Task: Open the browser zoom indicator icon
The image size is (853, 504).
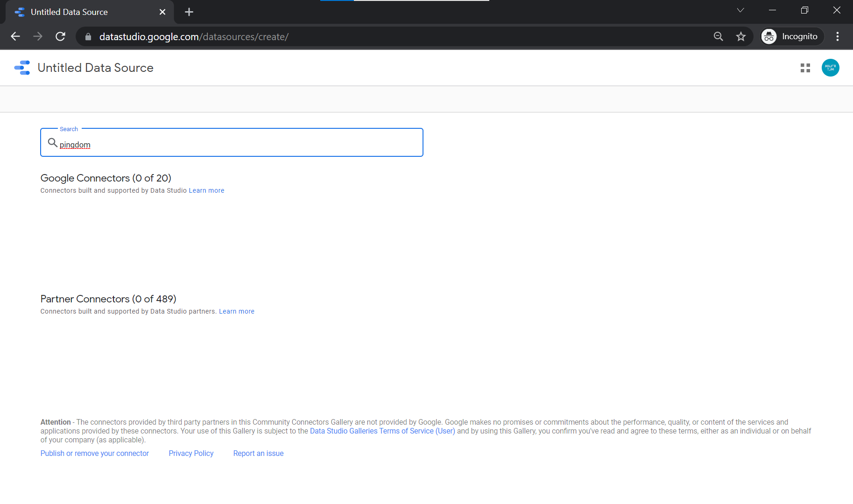Action: [718, 36]
